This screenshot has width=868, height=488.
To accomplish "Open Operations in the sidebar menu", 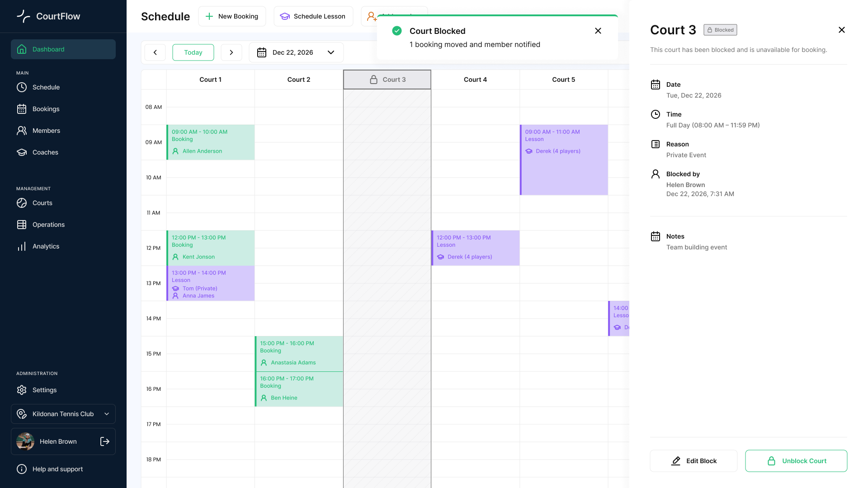I will click(63, 225).
